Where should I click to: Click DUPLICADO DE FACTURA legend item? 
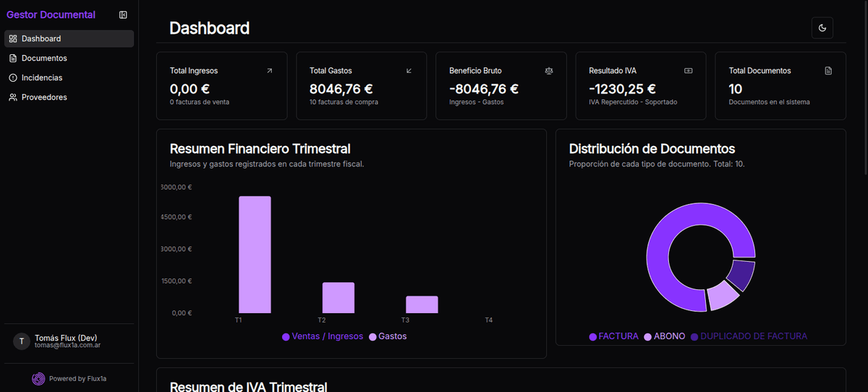(748, 336)
